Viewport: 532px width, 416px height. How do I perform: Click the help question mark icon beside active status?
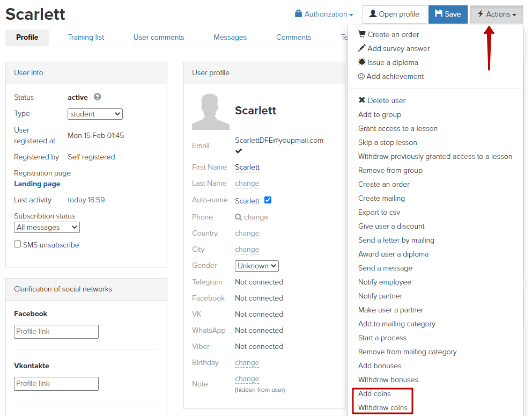pos(98,97)
